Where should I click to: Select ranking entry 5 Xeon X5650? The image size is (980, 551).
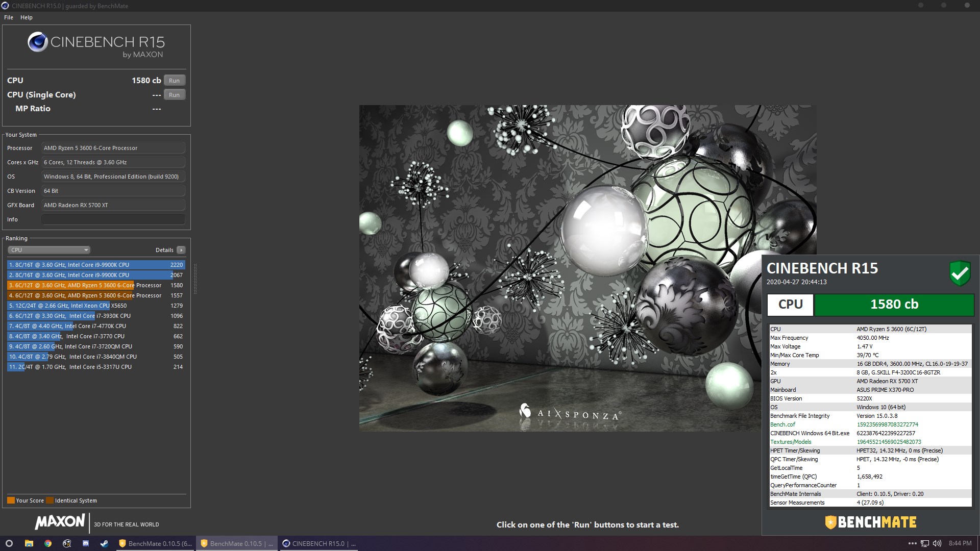pos(96,306)
